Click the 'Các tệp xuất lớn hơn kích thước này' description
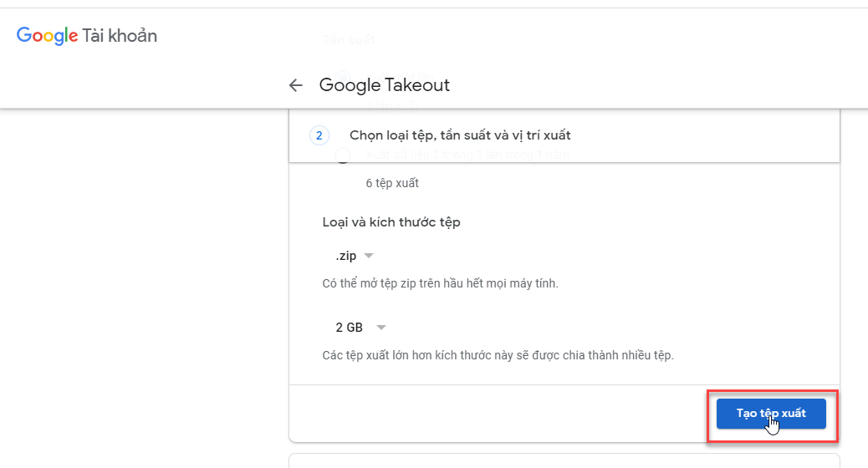Viewport: 868px width, 468px height. point(498,355)
